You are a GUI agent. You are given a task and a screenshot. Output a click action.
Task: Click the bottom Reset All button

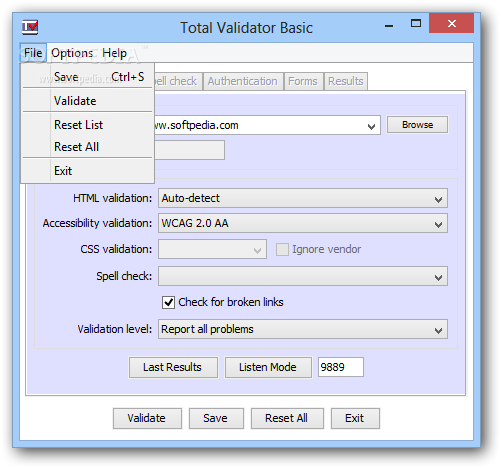[x=287, y=418]
